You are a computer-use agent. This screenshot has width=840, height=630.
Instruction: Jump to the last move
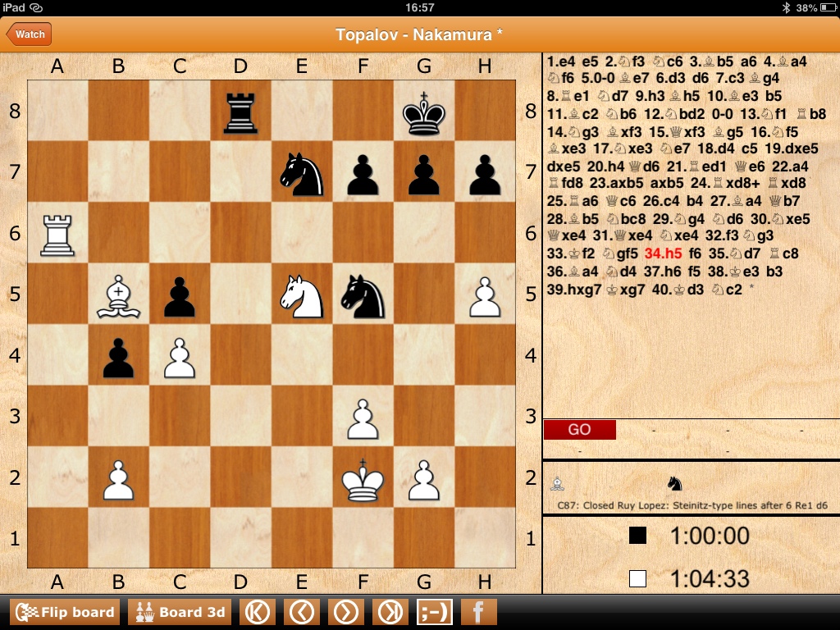pos(390,612)
